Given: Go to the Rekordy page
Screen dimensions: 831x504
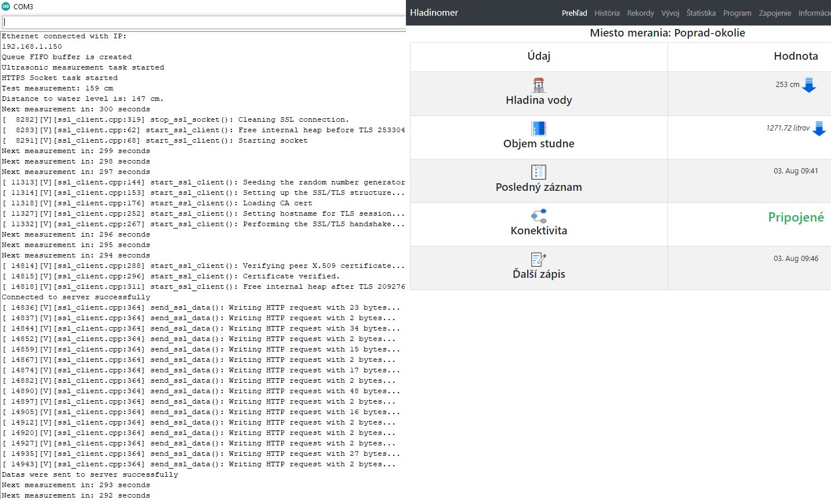Looking at the screenshot, I should [x=640, y=13].
